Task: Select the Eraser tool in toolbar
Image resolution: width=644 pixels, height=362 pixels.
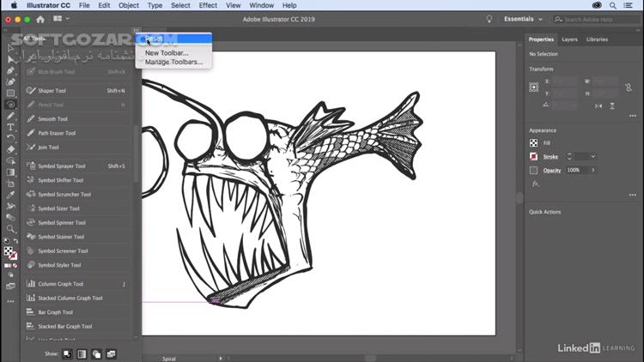Action: coord(10,149)
